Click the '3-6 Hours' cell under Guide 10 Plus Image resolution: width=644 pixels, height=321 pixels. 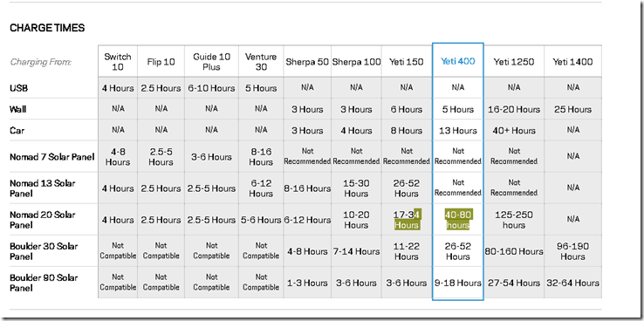(x=211, y=157)
